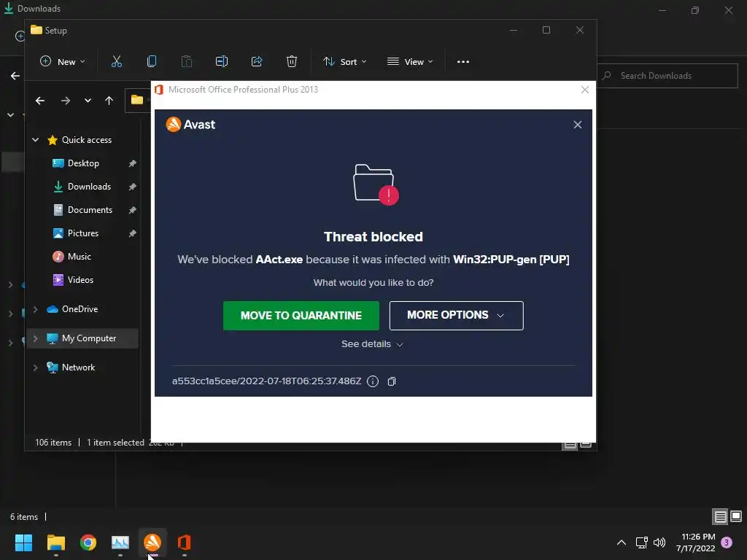Viewport: 747px width, 560px height.
Task: Open File Explorer from taskbar
Action: [x=55, y=542]
